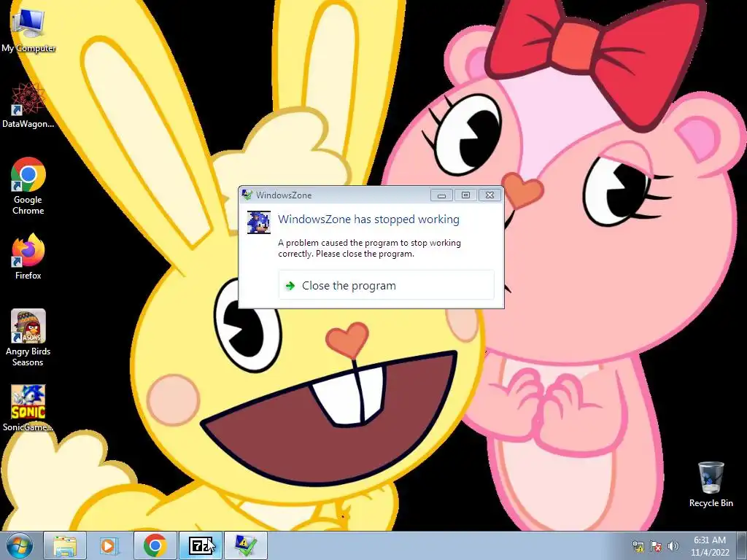Screen dimensions: 747x560
Task: Minimize the WindowsZone dialog
Action: coord(441,195)
